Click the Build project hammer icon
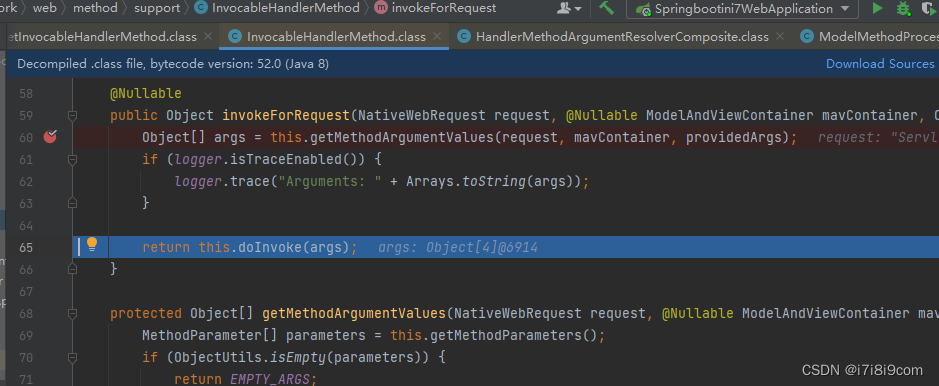Screen dimensions: 939x386 click(607, 8)
